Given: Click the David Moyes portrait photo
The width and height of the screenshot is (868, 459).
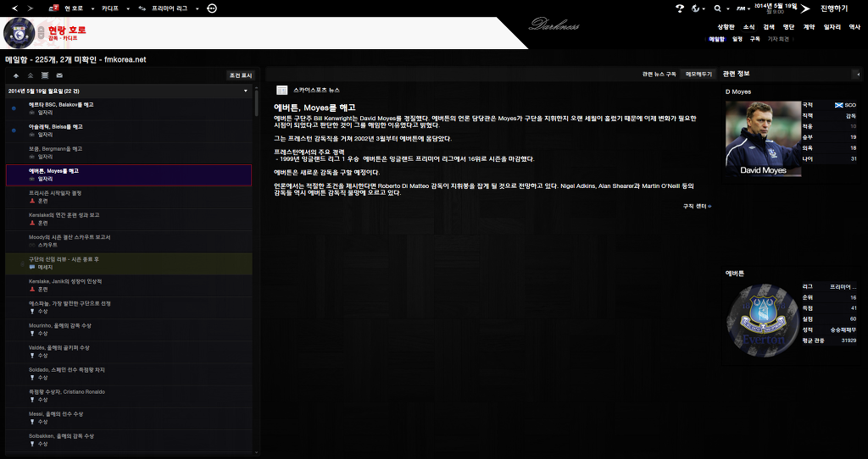Looking at the screenshot, I should click(764, 139).
